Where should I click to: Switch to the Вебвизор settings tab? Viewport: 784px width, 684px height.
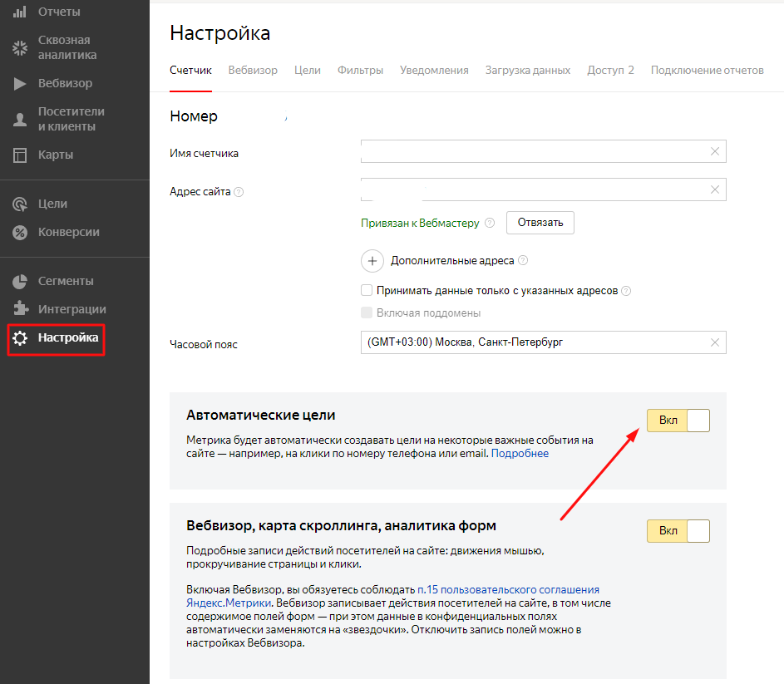pos(253,71)
